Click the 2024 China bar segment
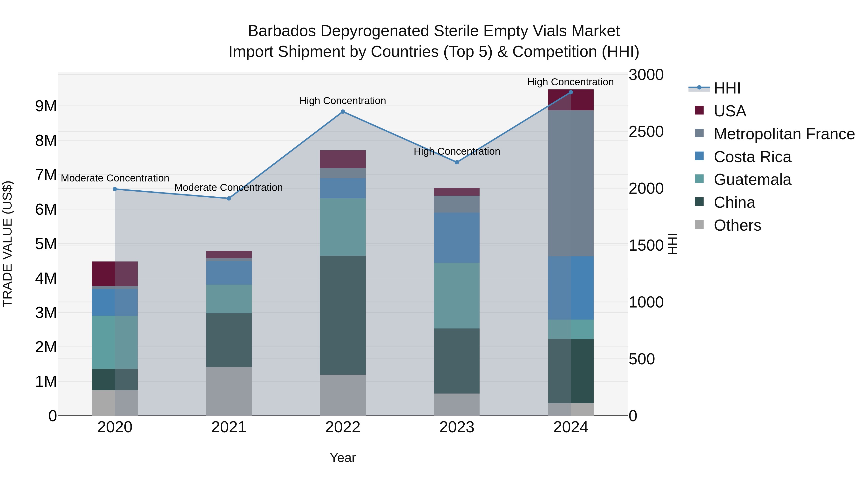Image resolution: width=868 pixels, height=488 pixels. pyautogui.click(x=571, y=371)
